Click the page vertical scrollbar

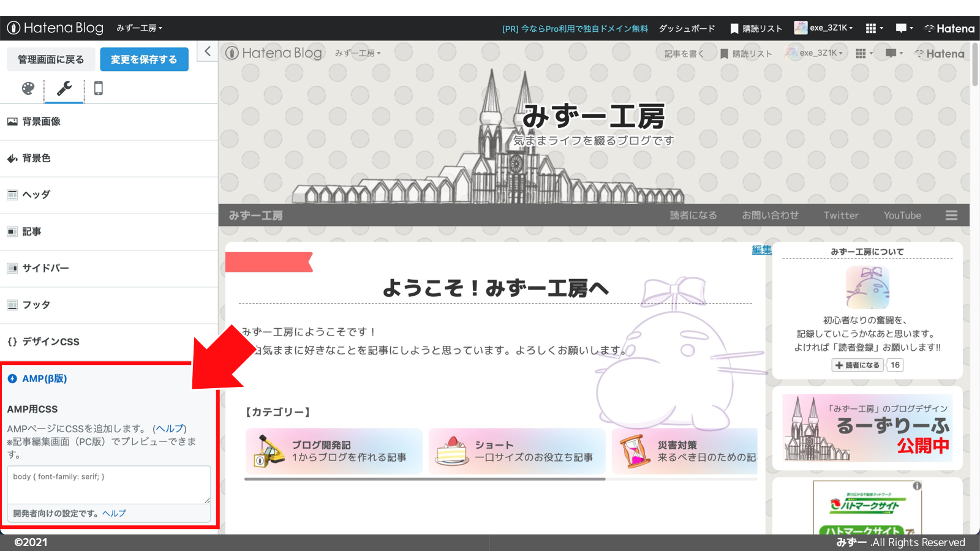coord(975,64)
